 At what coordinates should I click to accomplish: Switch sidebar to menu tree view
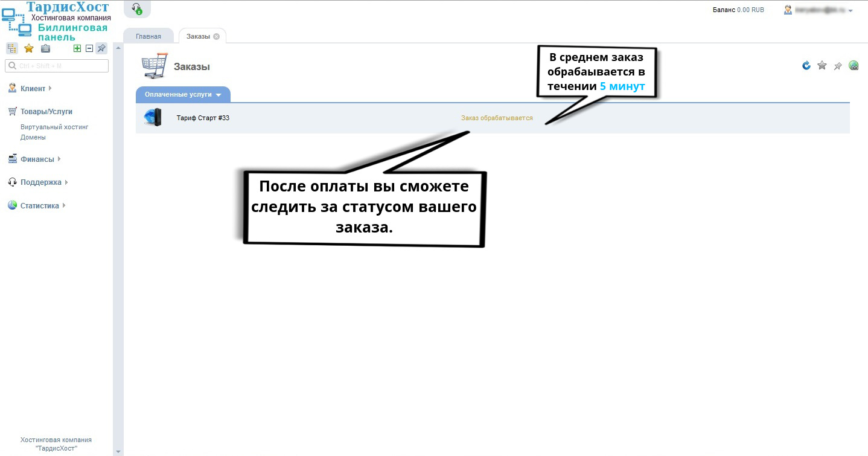click(x=11, y=48)
